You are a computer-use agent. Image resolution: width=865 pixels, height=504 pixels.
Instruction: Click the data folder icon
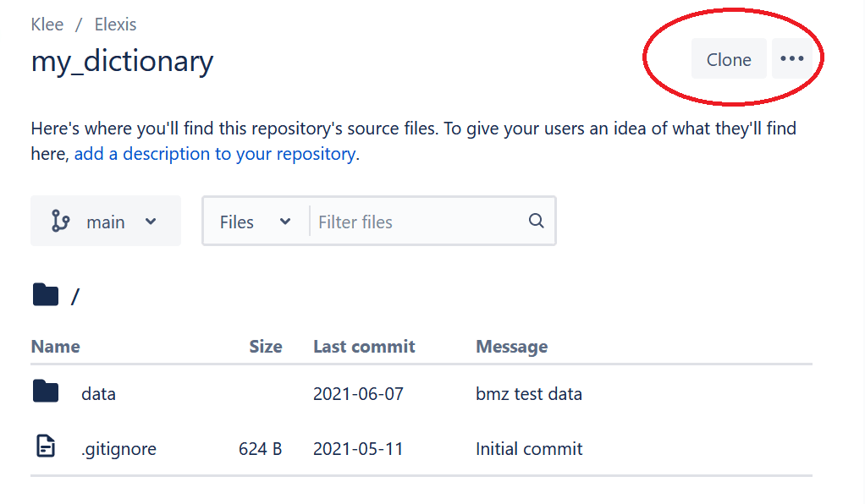pyautogui.click(x=46, y=392)
